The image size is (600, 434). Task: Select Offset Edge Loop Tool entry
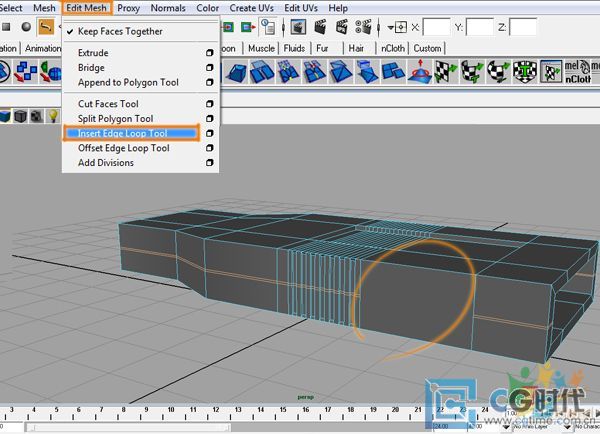click(124, 148)
